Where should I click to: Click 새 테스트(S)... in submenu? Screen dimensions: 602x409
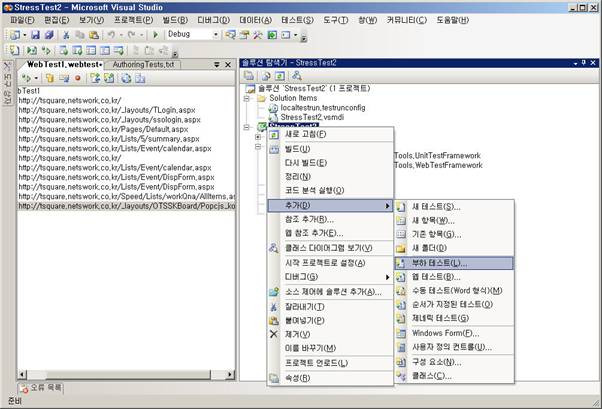454,207
